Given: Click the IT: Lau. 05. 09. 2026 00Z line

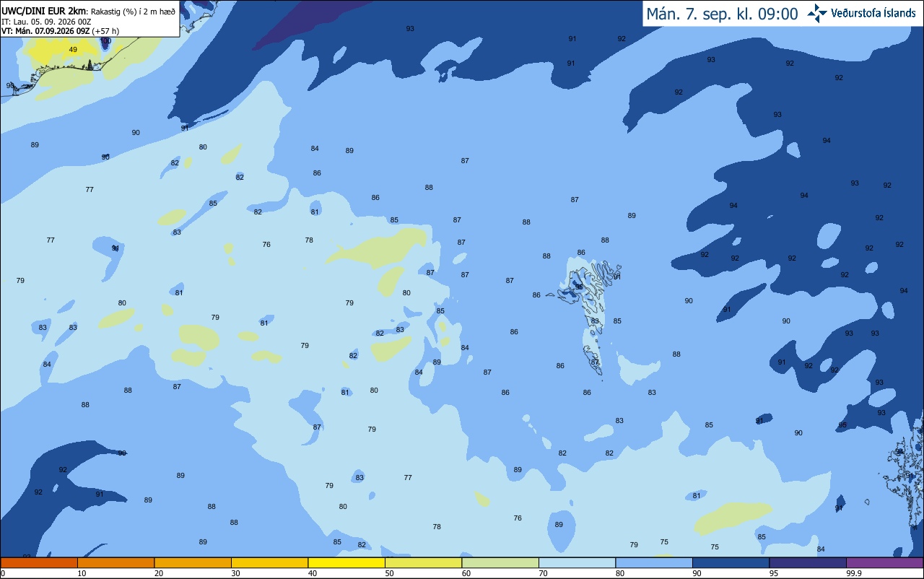Looking at the screenshot, I should tap(46, 22).
